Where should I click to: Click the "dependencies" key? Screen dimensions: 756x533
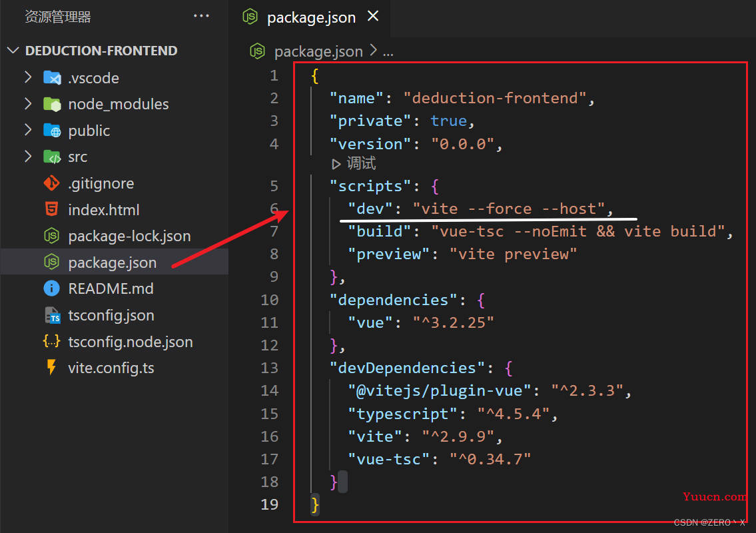point(393,300)
